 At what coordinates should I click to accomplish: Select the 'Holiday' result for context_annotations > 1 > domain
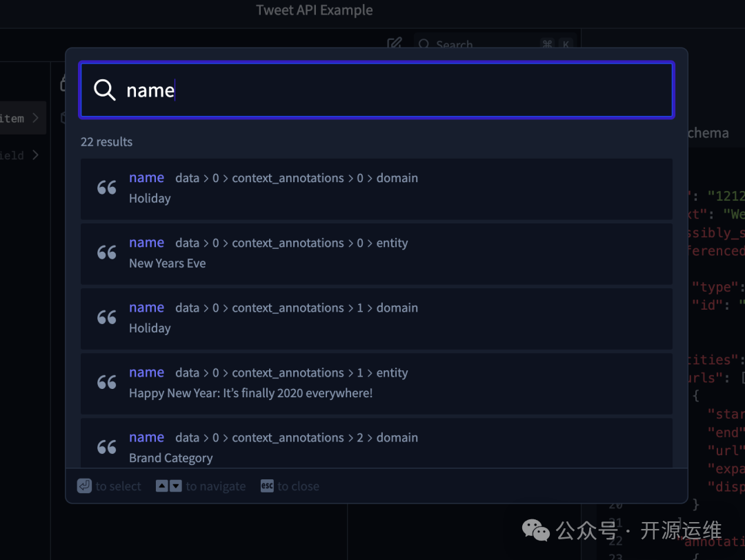[377, 319]
